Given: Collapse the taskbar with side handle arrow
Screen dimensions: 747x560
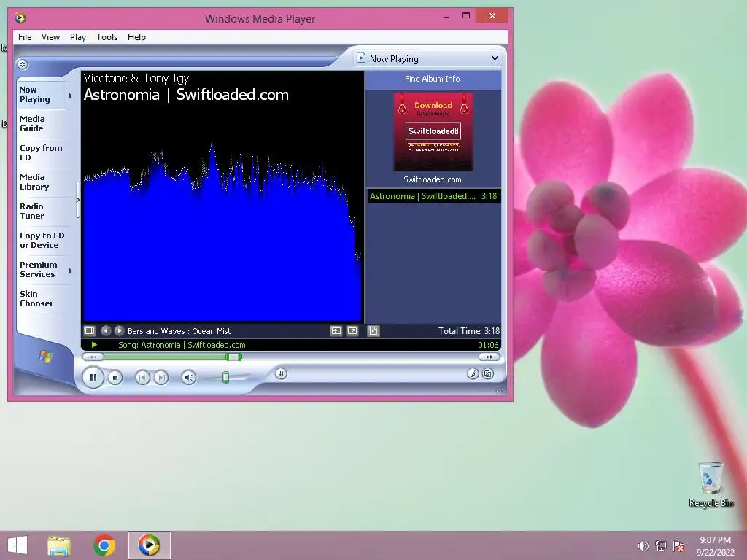Looking at the screenshot, I should tap(78, 200).
